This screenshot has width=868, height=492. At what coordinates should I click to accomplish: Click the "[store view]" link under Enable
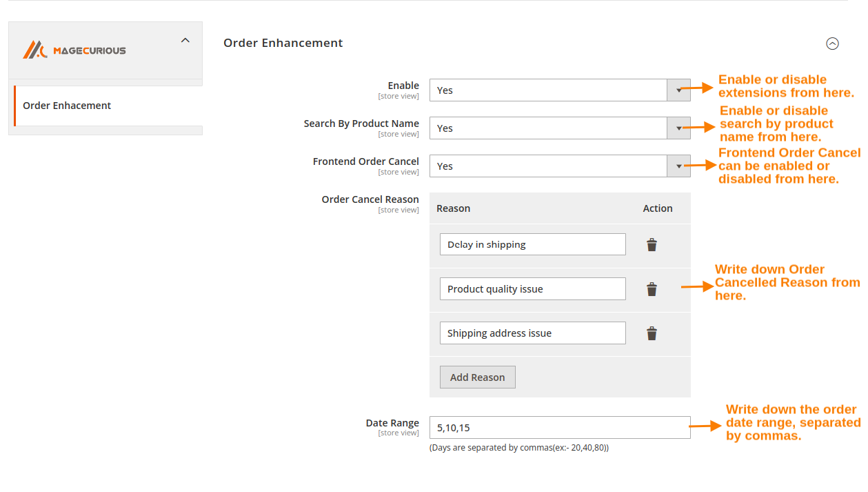(398, 96)
